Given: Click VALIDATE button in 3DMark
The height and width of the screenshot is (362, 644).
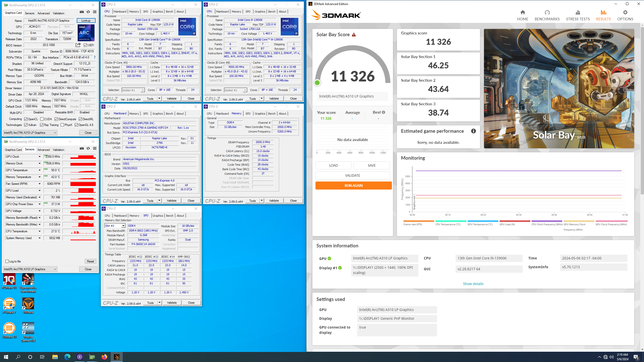Looking at the screenshot, I should point(352,175).
